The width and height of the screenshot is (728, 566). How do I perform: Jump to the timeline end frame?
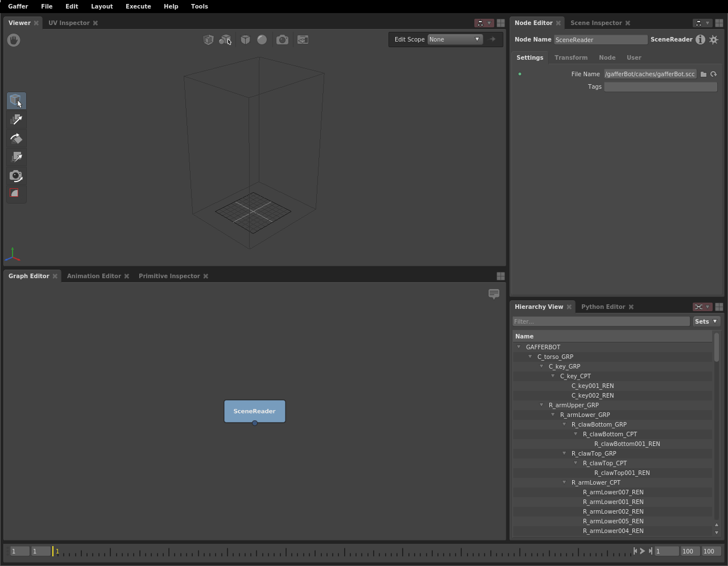[650, 551]
